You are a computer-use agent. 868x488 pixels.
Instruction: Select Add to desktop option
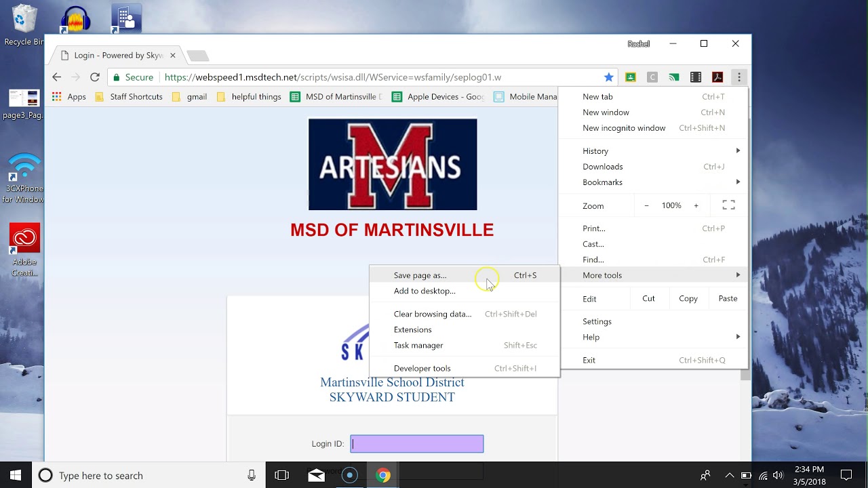point(465,291)
